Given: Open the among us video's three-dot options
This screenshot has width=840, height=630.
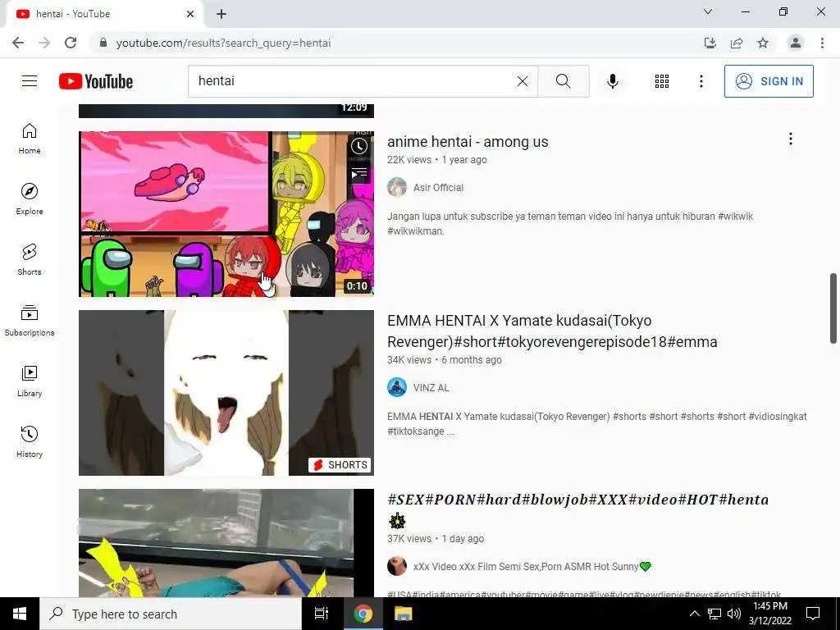Looking at the screenshot, I should pyautogui.click(x=790, y=139).
